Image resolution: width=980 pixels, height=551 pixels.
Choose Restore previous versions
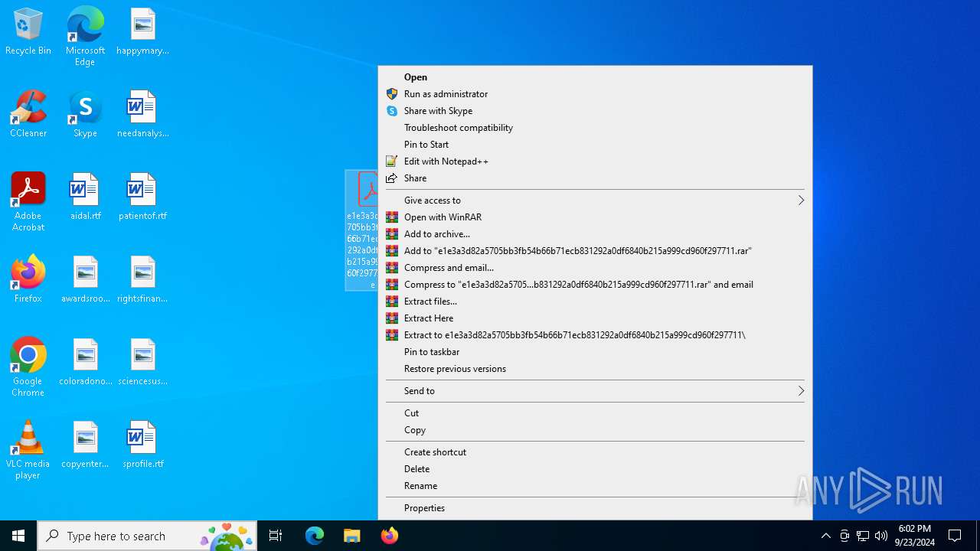595,369
